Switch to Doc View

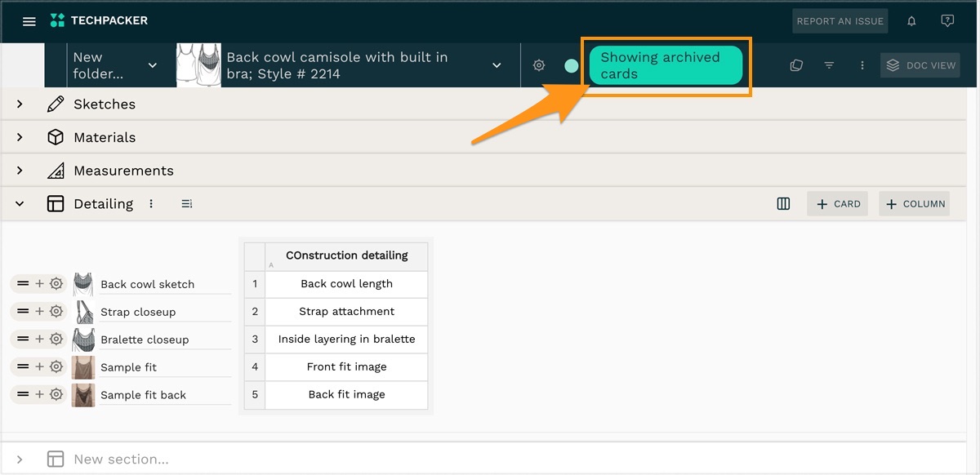[x=920, y=65]
